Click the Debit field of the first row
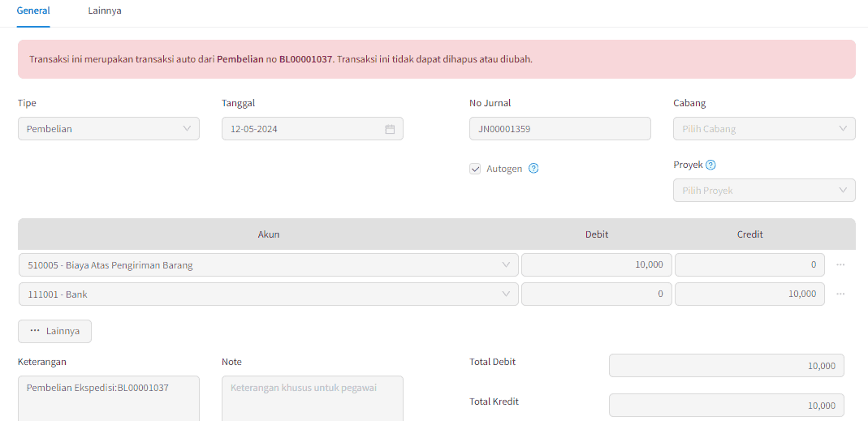 pyautogui.click(x=596, y=265)
